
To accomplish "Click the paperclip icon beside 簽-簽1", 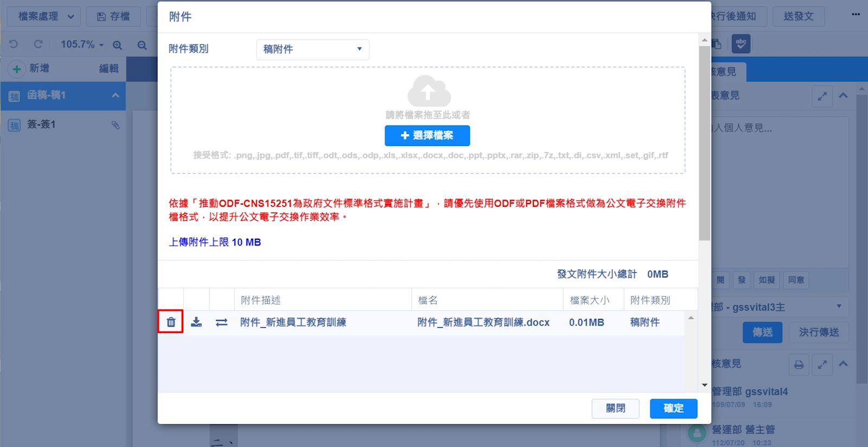I will coord(116,125).
